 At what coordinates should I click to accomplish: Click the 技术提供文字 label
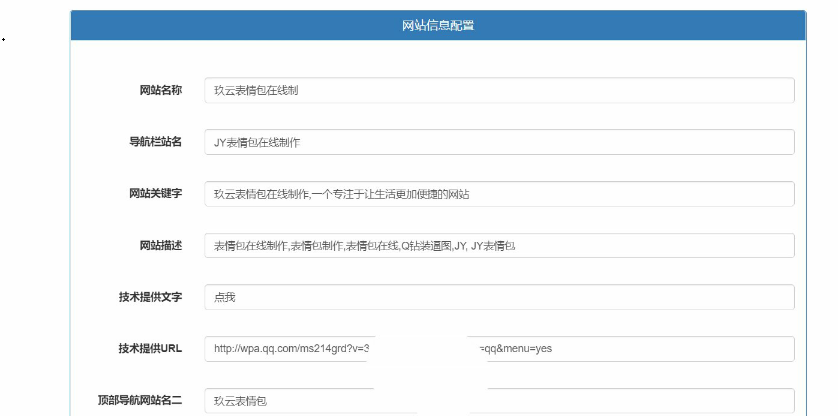[x=150, y=297]
